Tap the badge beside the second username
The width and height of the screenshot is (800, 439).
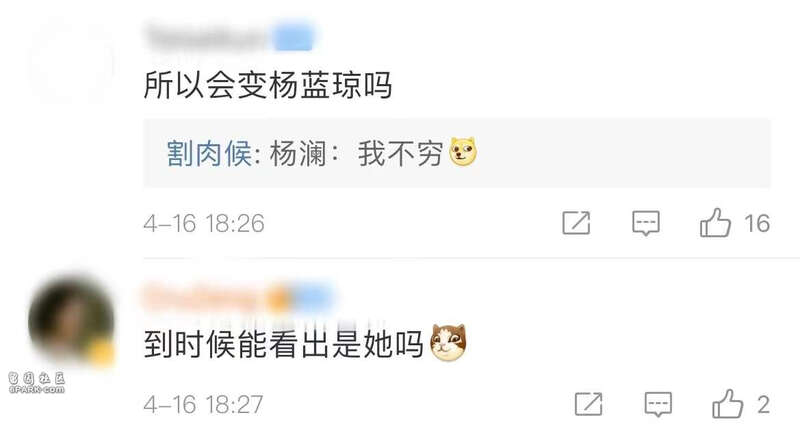(x=301, y=297)
